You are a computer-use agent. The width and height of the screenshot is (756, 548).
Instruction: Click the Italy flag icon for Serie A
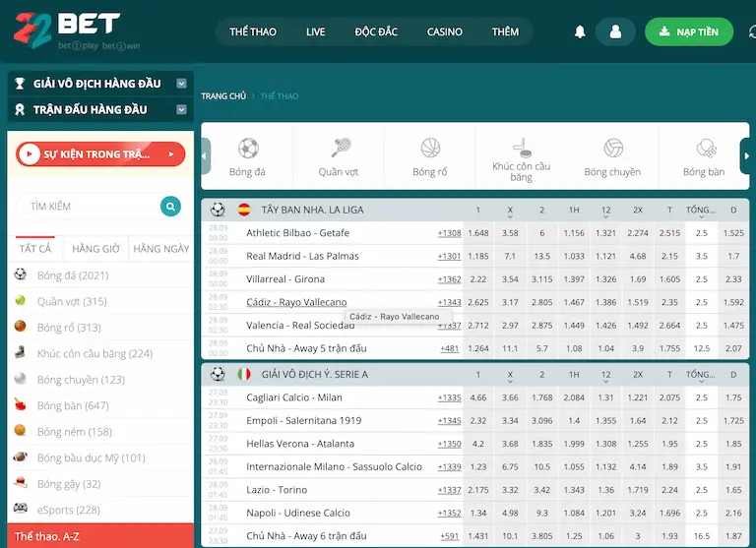pyautogui.click(x=244, y=374)
